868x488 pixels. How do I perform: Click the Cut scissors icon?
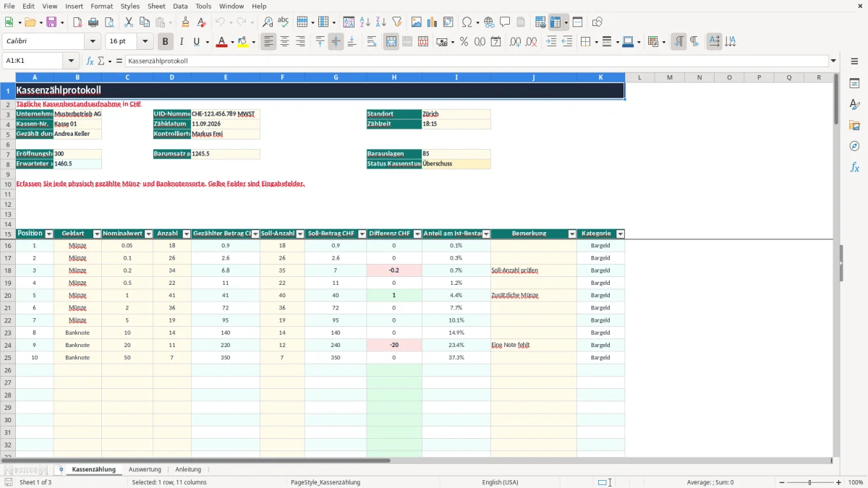(129, 22)
